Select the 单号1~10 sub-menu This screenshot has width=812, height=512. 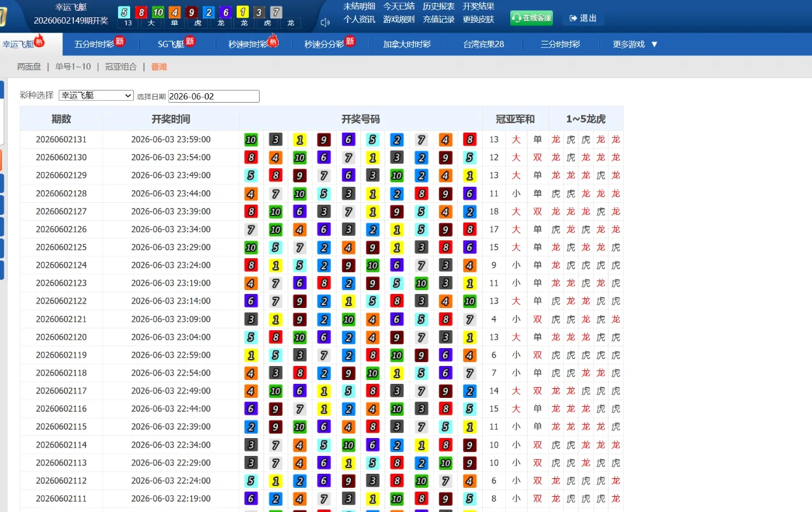click(73, 66)
